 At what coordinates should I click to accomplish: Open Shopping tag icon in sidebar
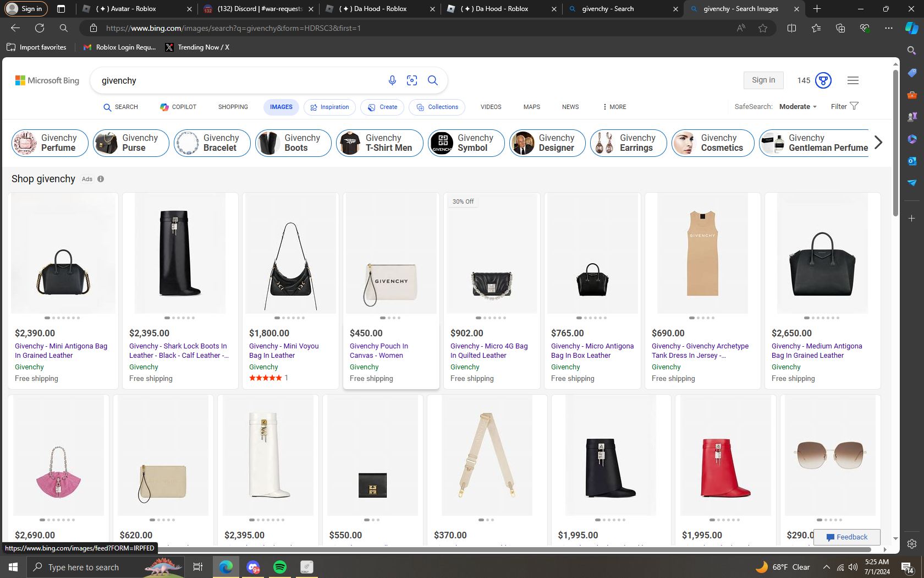coord(912,73)
